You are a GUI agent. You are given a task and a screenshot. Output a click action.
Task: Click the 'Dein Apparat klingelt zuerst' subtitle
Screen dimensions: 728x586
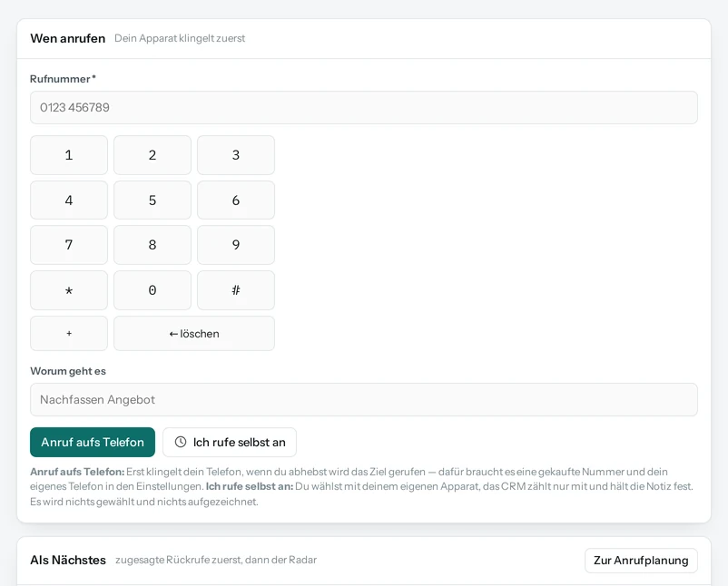coord(180,38)
